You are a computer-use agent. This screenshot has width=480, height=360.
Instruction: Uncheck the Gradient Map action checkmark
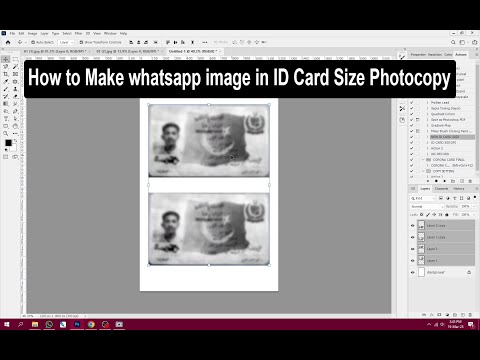[x=412, y=125]
